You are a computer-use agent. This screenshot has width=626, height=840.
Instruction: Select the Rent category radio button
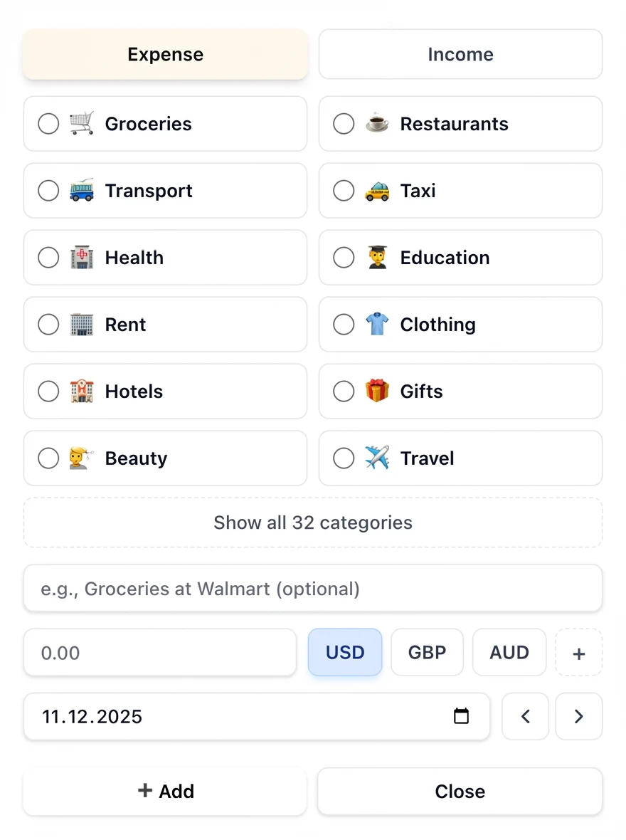click(48, 324)
